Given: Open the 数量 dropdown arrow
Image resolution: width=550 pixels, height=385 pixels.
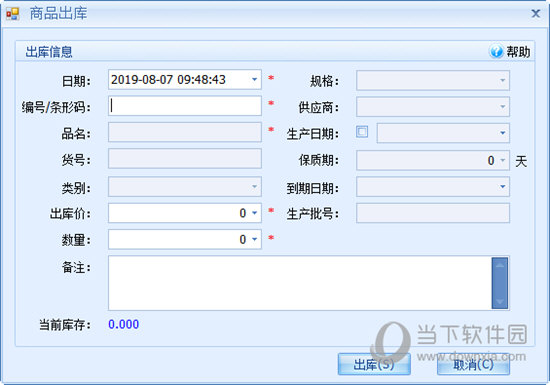Looking at the screenshot, I should pos(255,239).
